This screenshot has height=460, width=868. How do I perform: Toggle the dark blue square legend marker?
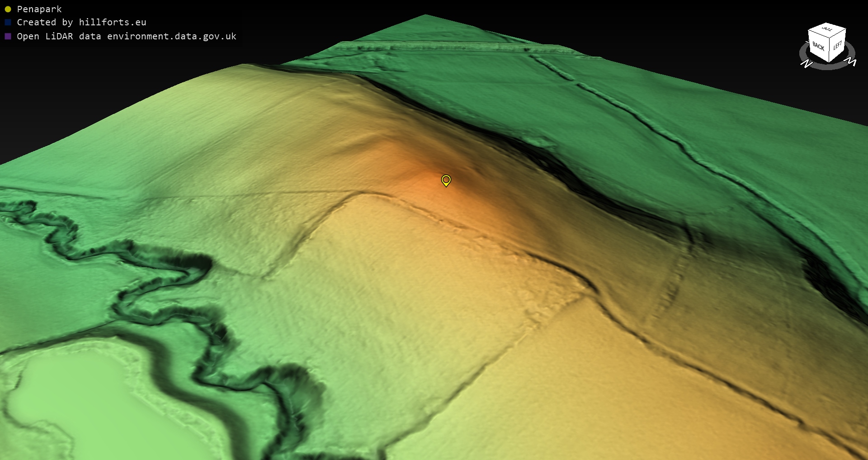8,22
